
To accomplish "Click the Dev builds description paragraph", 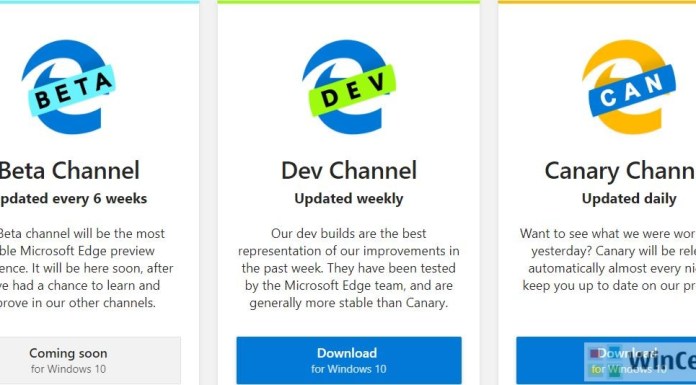I will [x=349, y=268].
